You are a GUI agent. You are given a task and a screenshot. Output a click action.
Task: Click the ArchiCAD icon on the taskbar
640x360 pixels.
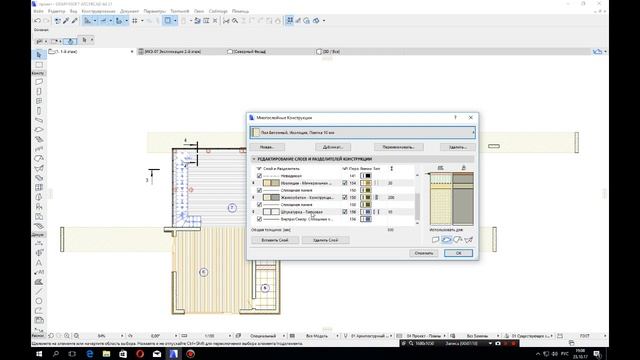tap(173, 354)
